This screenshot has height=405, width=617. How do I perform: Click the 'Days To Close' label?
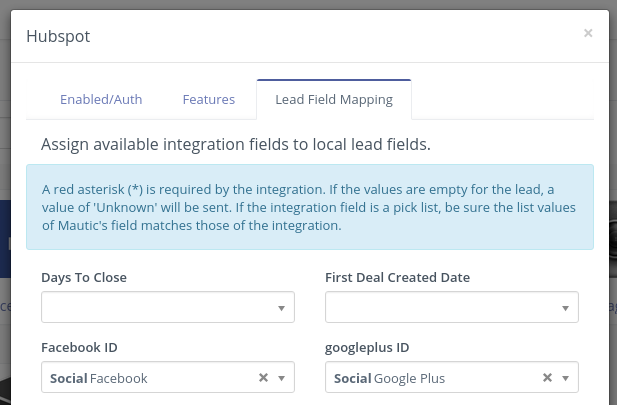coord(84,277)
